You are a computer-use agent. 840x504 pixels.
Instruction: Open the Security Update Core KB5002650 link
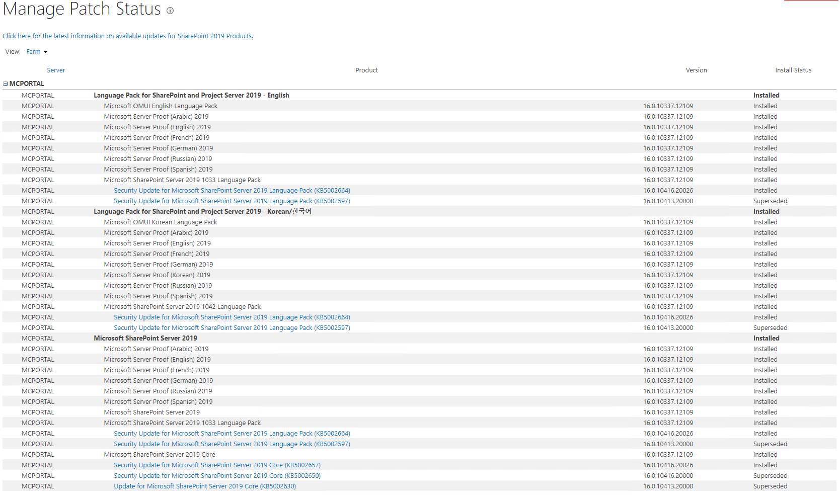coord(217,476)
